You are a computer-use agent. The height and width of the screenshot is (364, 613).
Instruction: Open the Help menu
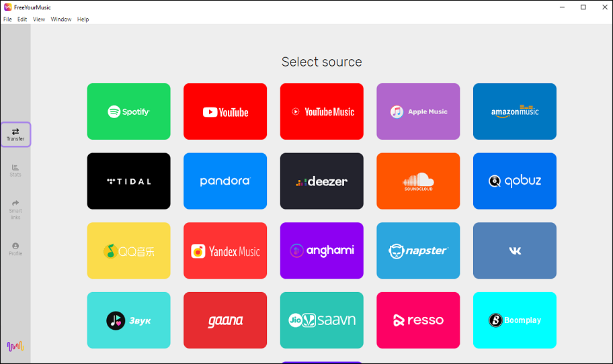coord(83,19)
